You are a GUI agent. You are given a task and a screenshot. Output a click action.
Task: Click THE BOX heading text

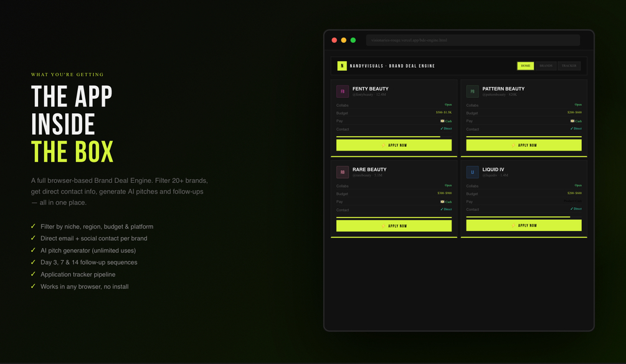(x=72, y=151)
